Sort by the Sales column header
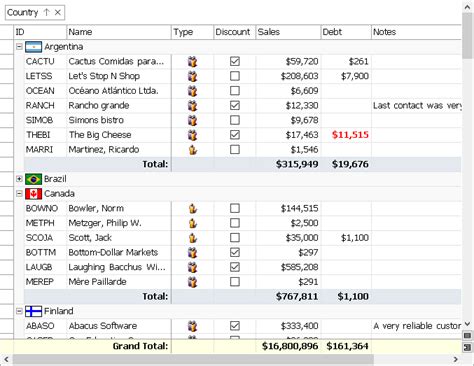 click(288, 32)
